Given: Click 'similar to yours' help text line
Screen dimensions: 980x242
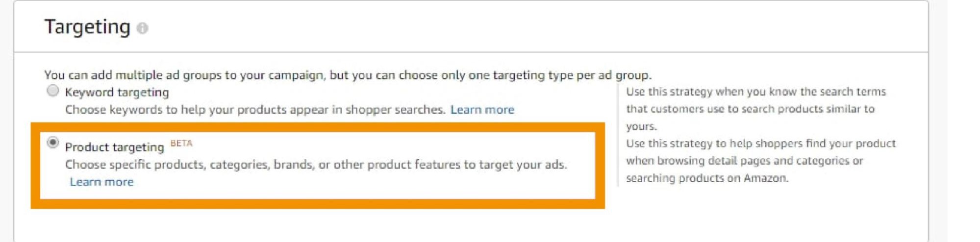Looking at the screenshot, I should point(750,118).
